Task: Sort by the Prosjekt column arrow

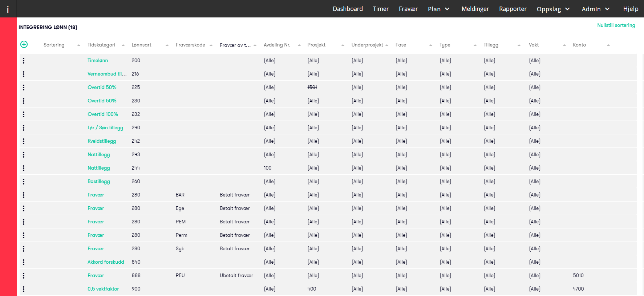Action: click(343, 45)
